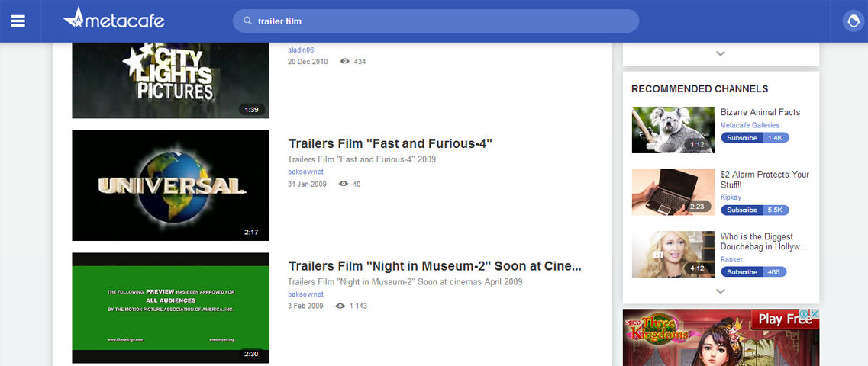Viewport: 868px width, 366px height.
Task: Visit the Metacafe Galleries channel link
Action: [x=750, y=126]
